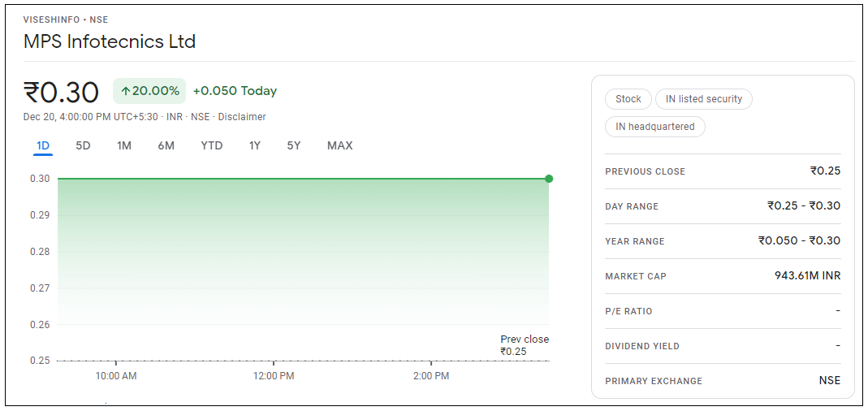Click the green end-point dot on chart
This screenshot has height=411, width=868.
(x=549, y=179)
